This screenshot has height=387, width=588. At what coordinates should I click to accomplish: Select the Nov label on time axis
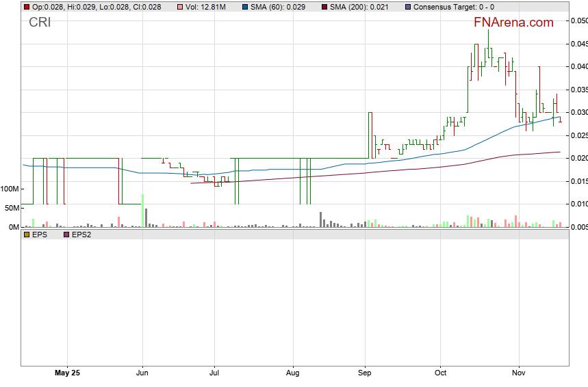518,373
